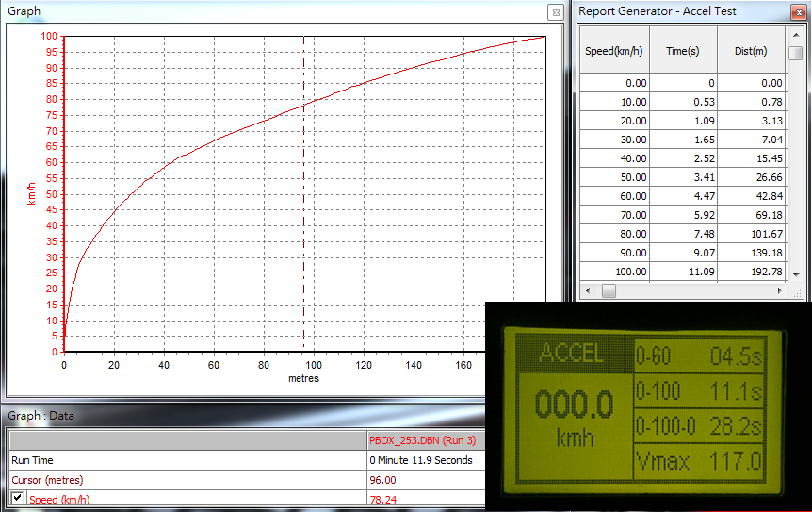Click time cell 3.41
Screen dimensions: 812x512
(683, 177)
